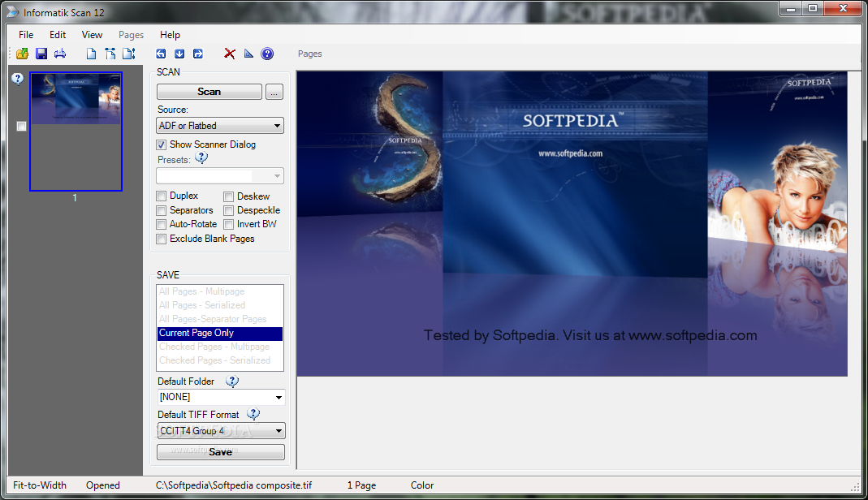Click the ellipsis button beside Scan
This screenshot has width=868, height=500.
point(274,92)
